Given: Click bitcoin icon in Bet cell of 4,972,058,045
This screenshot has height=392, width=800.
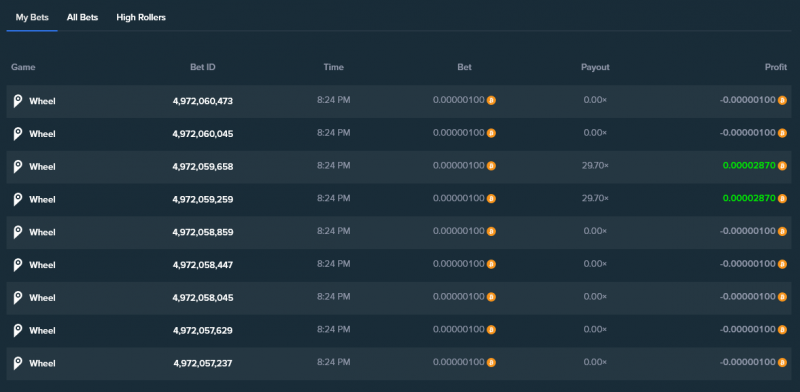Looking at the screenshot, I should [491, 297].
